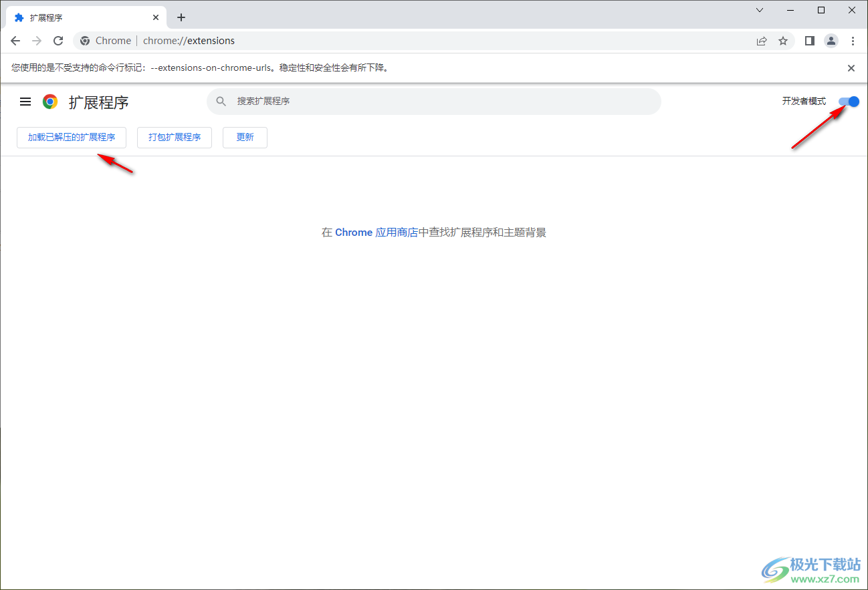
Task: Focus the 搜索扩展程序 search field
Action: (433, 102)
